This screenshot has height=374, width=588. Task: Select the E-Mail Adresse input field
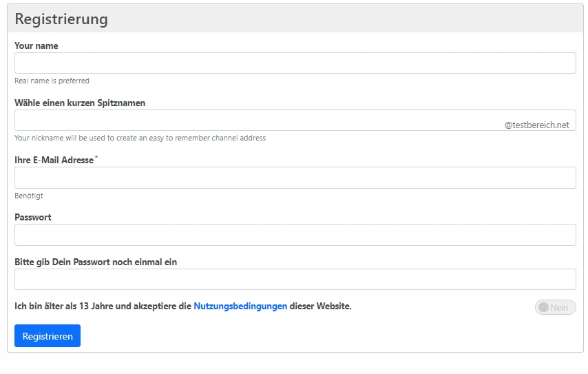coord(295,178)
